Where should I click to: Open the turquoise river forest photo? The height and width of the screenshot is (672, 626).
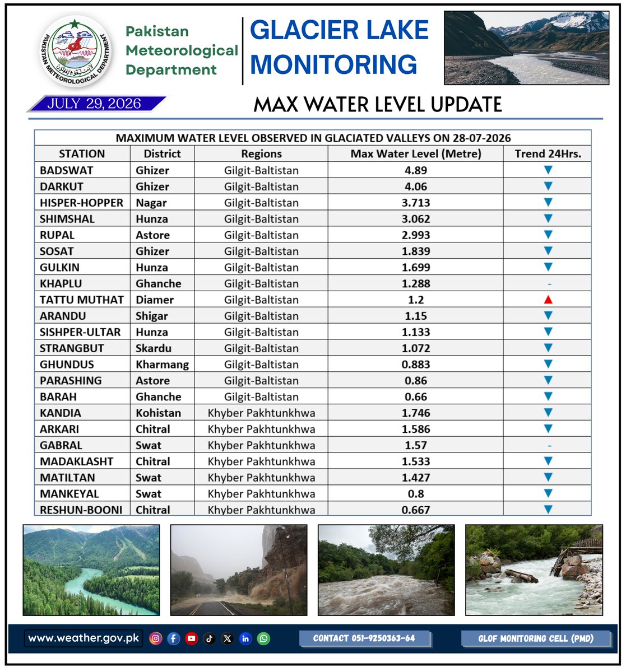point(91,570)
